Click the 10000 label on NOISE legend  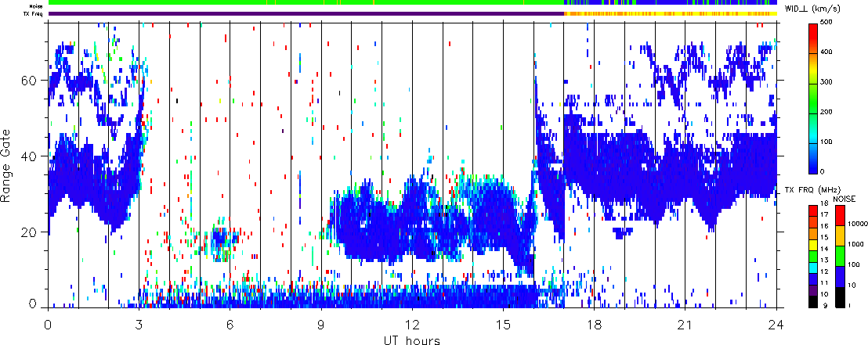(x=858, y=224)
